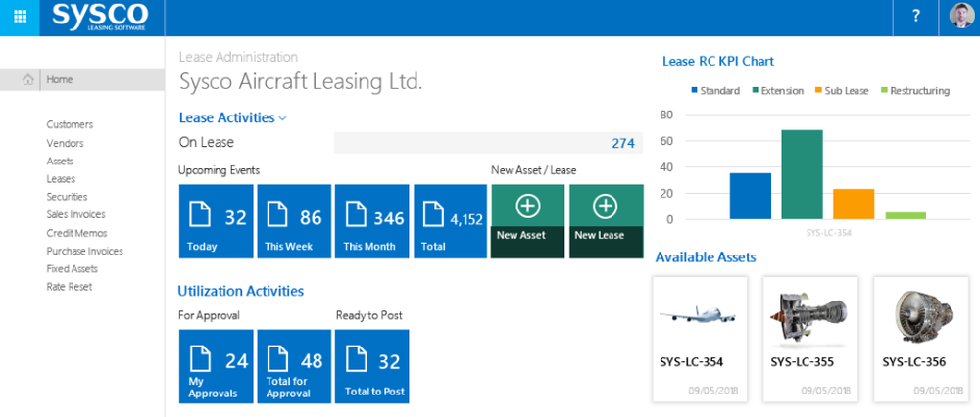Open the SYS-LC-355 engine thumbnail
The width and height of the screenshot is (980, 417).
pyautogui.click(x=808, y=320)
